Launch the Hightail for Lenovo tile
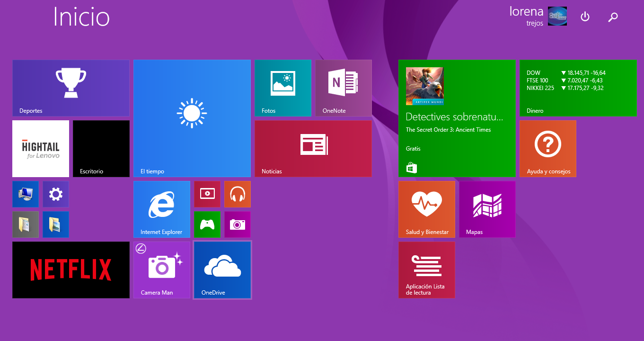 (41, 149)
